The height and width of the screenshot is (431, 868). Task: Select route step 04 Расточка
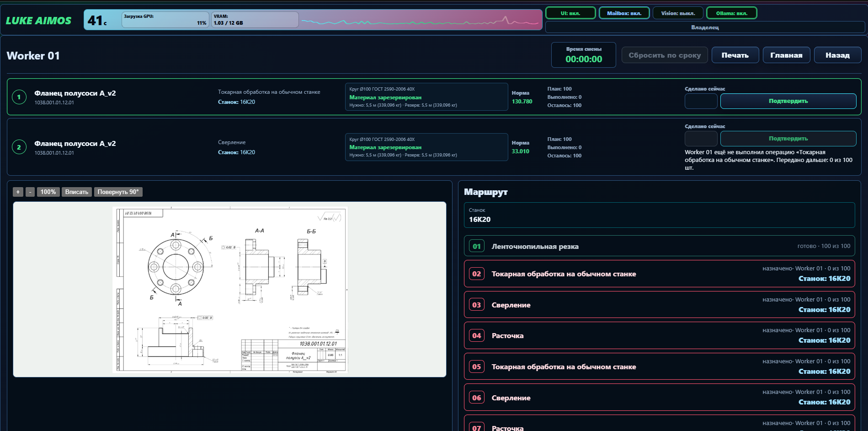(659, 335)
